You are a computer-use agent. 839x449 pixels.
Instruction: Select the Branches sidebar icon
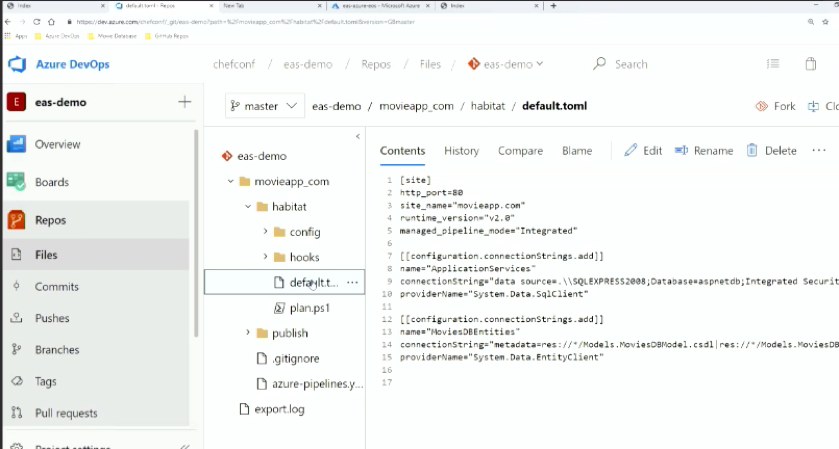point(16,349)
